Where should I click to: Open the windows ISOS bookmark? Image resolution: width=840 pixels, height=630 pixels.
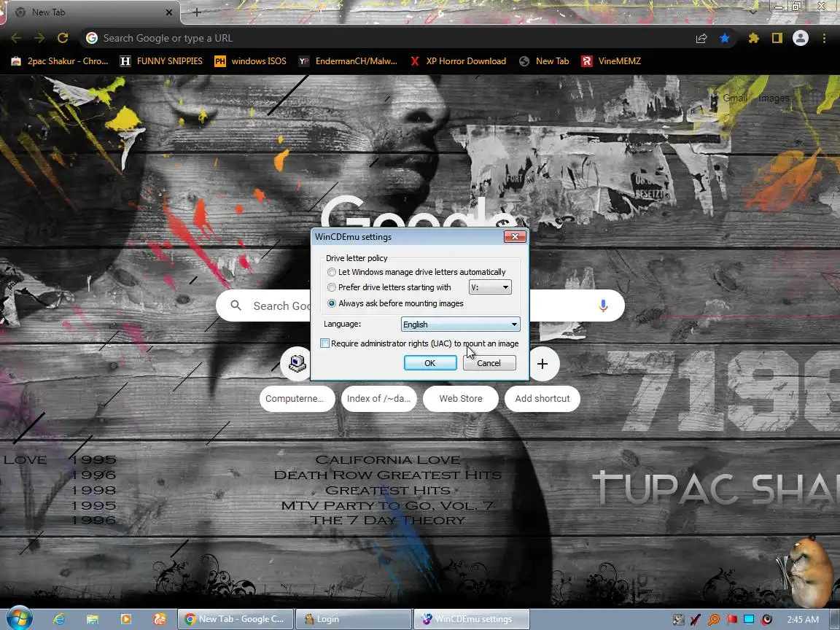click(x=250, y=61)
